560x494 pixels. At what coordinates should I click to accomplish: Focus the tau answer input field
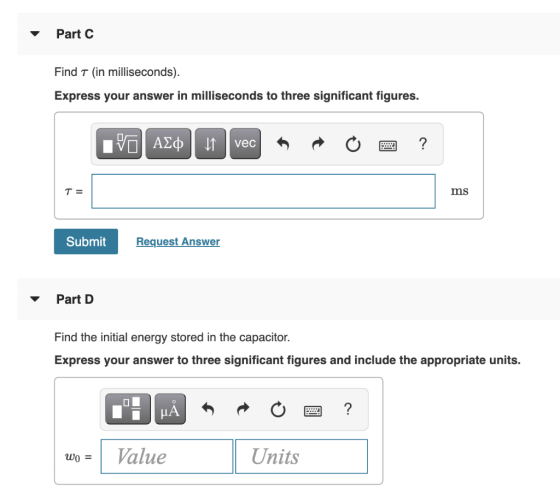[x=264, y=191]
